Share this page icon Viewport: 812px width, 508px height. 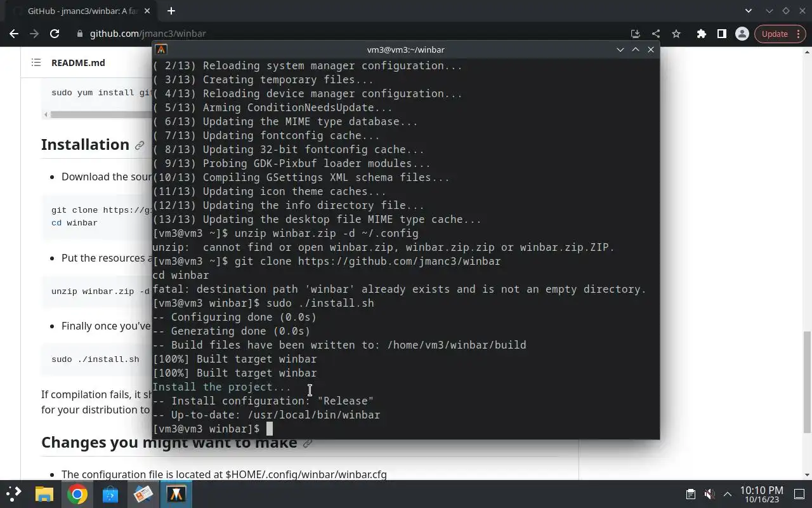(x=656, y=34)
